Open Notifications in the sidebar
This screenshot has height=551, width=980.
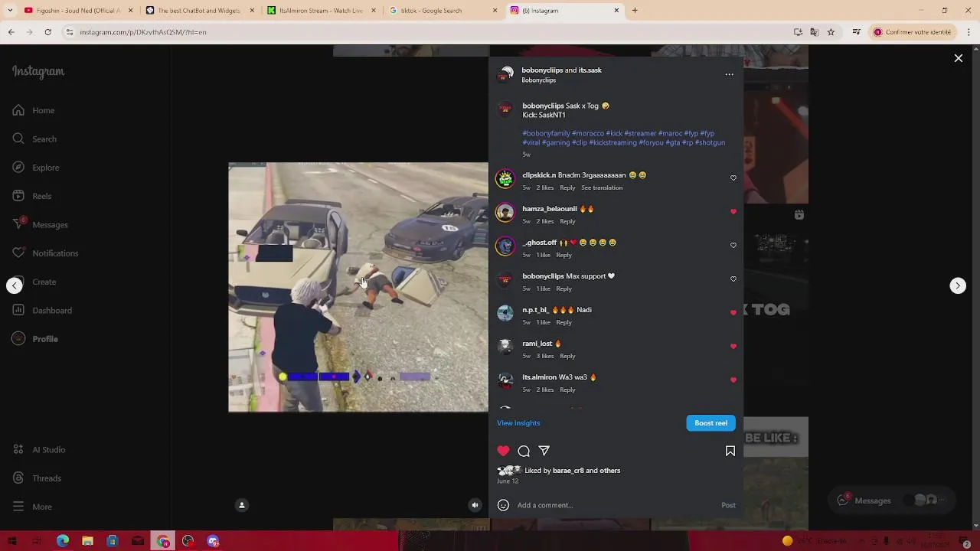(45, 253)
